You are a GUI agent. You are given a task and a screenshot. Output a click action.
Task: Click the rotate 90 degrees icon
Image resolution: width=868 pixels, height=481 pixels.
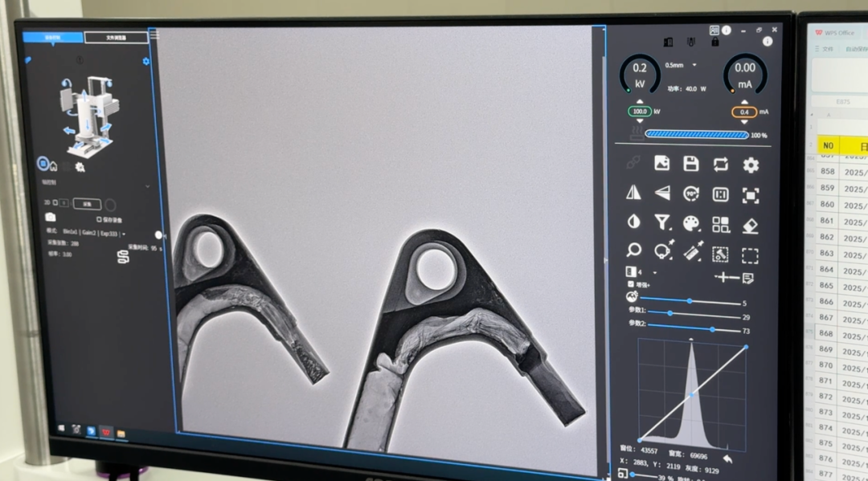pyautogui.click(x=691, y=194)
